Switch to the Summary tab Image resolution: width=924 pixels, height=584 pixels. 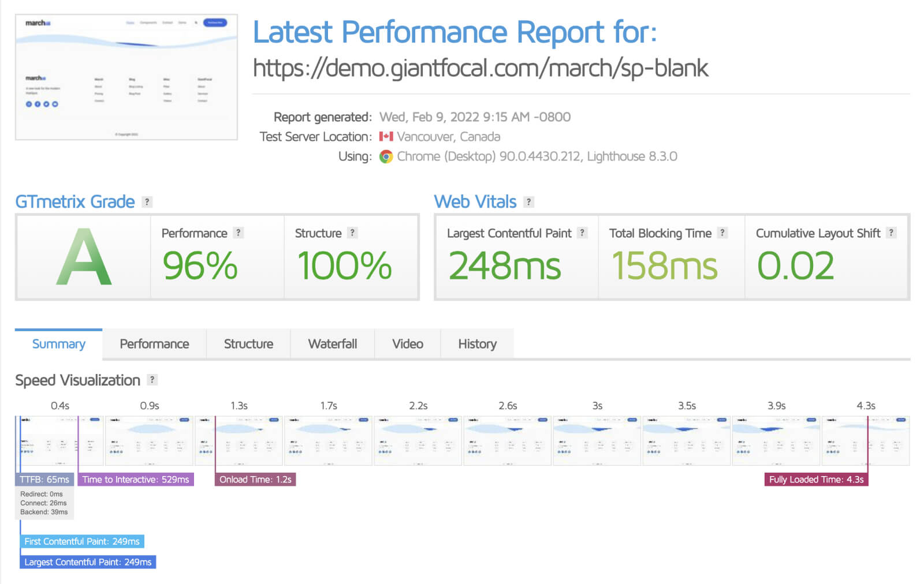click(x=59, y=344)
